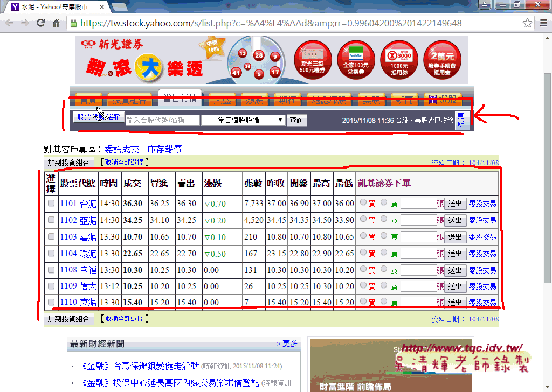Click the Chrome user profile icon
The image size is (552, 392).
point(485,4)
